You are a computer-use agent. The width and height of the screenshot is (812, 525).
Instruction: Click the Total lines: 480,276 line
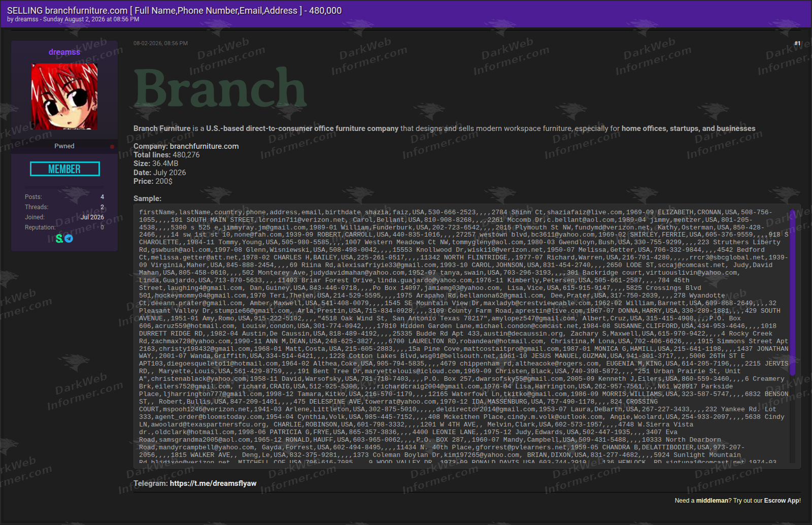(166, 155)
